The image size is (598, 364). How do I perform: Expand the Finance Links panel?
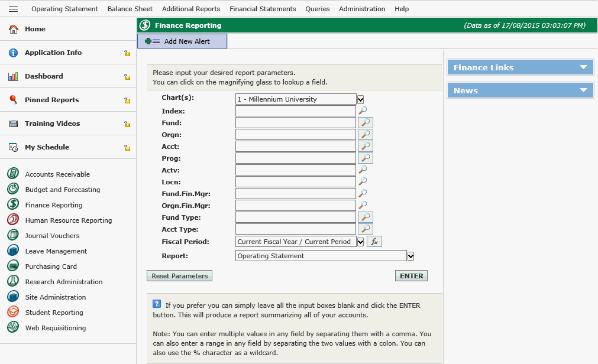point(583,67)
